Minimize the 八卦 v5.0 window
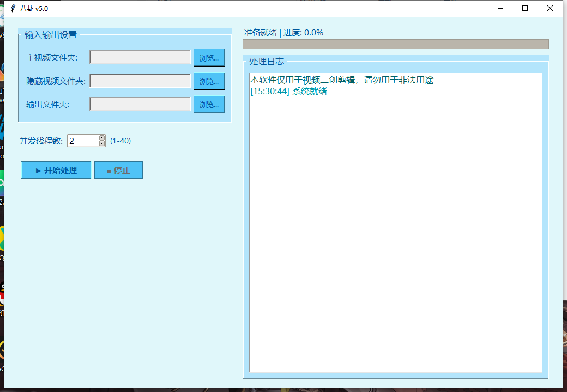Viewport: 567px width, 392px height. tap(500, 8)
